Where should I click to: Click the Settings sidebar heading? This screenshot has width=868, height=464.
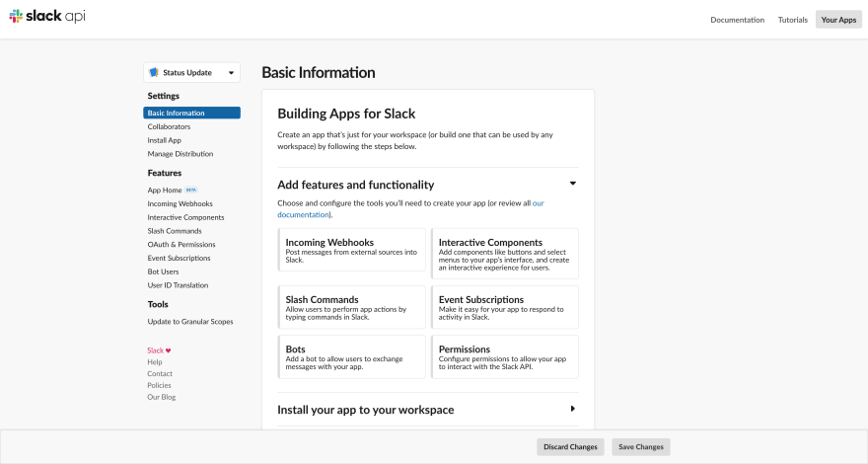(164, 96)
